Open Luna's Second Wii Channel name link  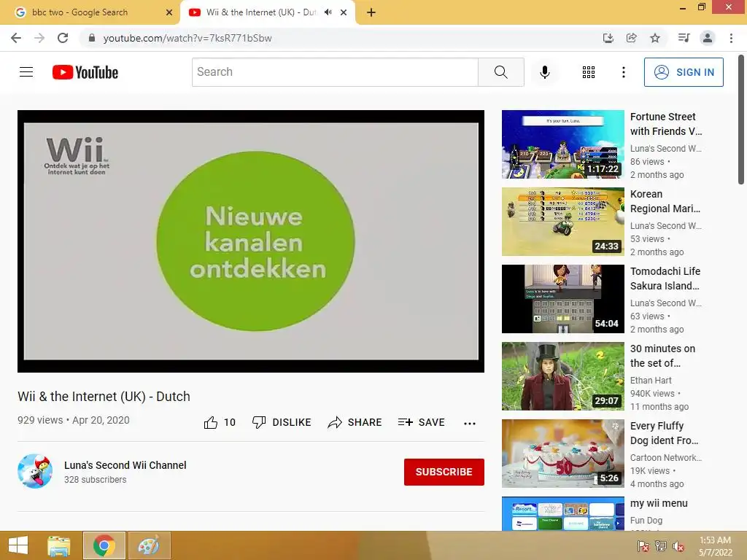coord(125,465)
